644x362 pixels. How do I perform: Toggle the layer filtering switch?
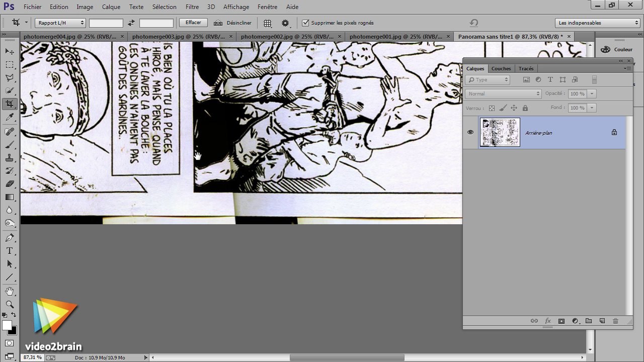coord(594,79)
